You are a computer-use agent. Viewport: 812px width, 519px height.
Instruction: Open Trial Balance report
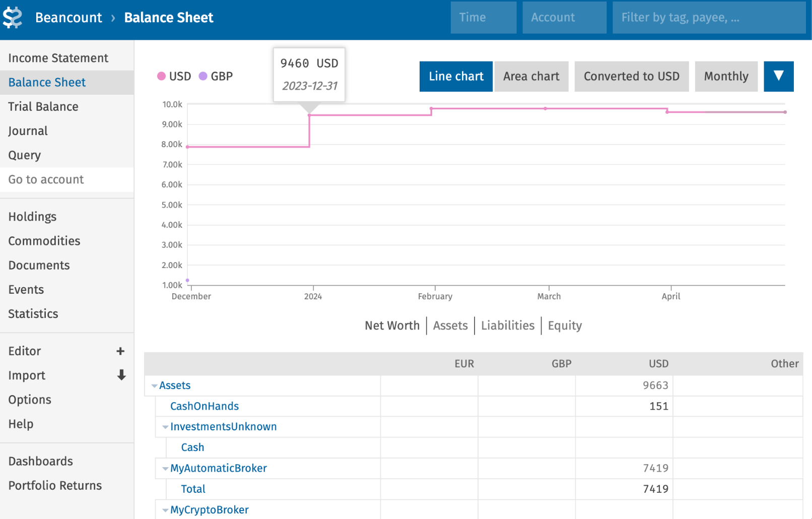67,106
